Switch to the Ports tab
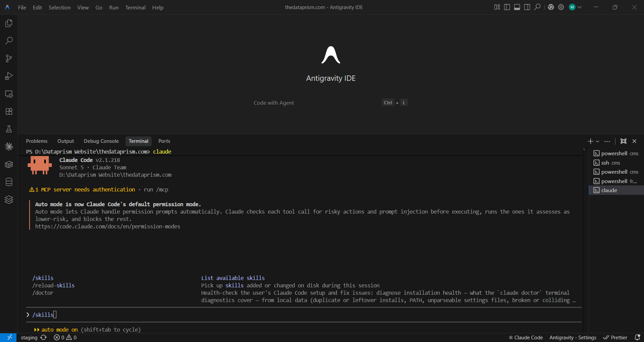The width and height of the screenshot is (644, 342). (164, 141)
